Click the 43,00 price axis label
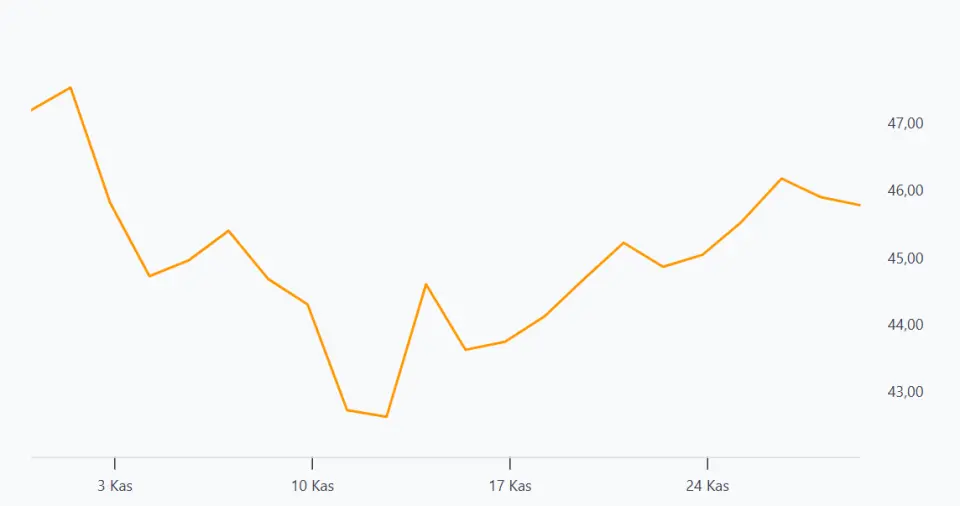 point(905,391)
